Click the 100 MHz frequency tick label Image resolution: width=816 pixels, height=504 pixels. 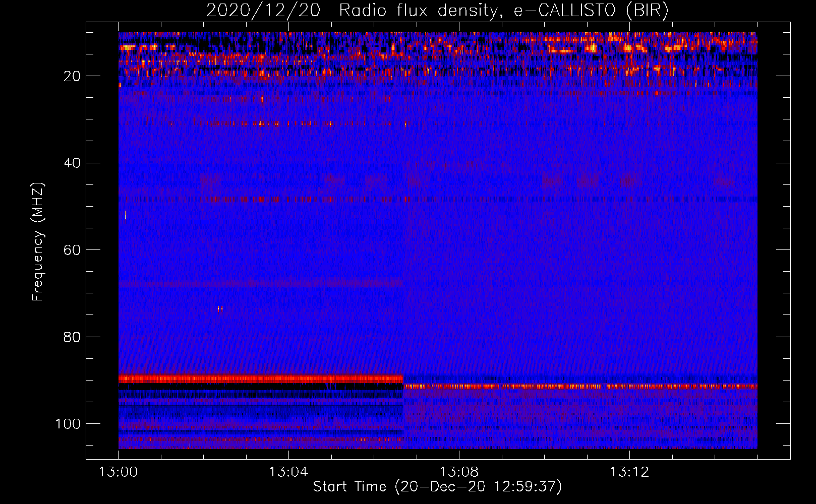(68, 424)
